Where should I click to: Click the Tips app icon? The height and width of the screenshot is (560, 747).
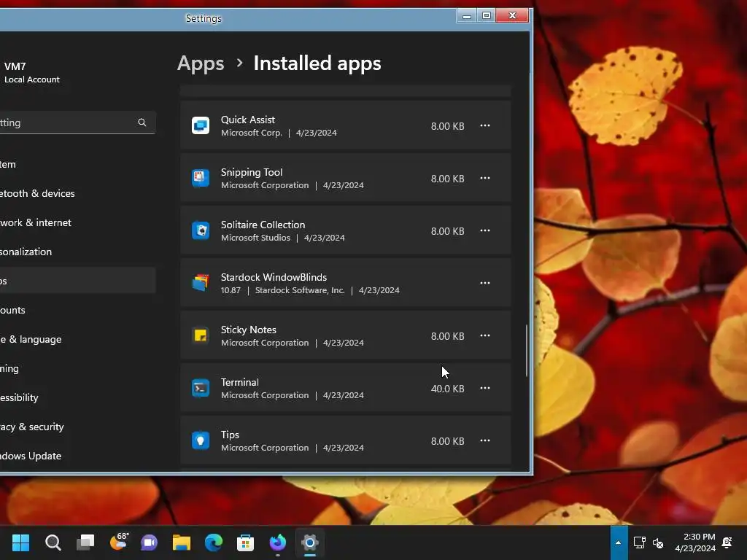coord(201,440)
